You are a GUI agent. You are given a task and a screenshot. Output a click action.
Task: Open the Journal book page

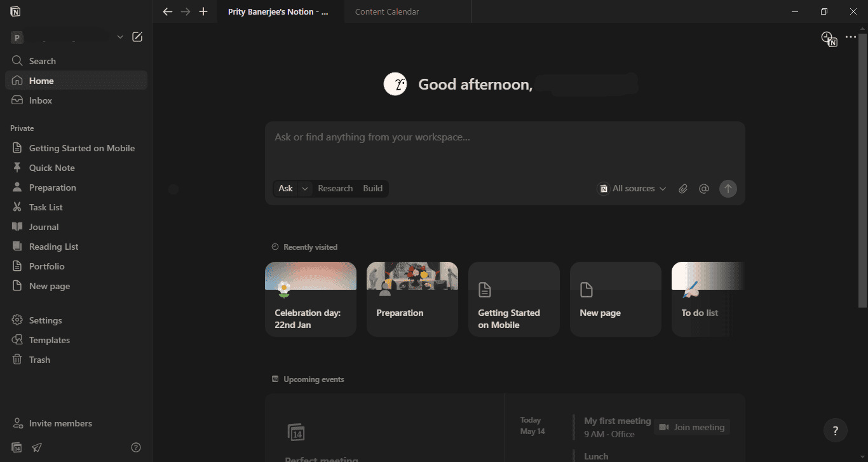[76, 227]
